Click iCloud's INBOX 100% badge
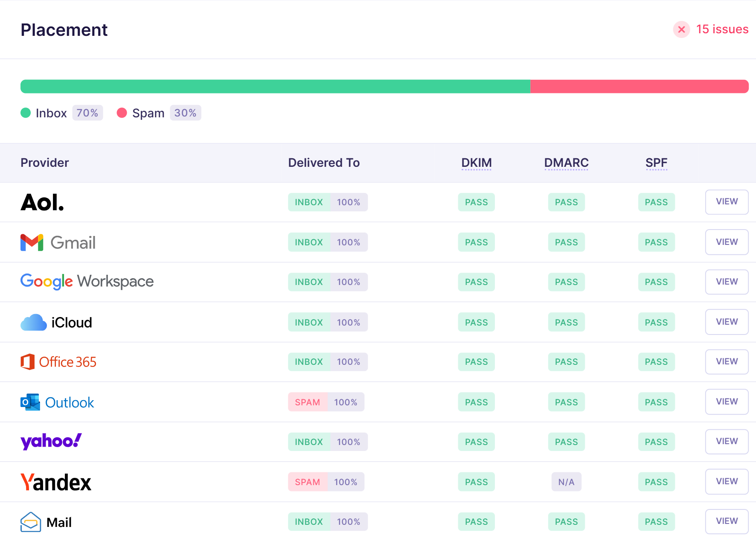Image resolution: width=756 pixels, height=541 pixels. click(328, 322)
